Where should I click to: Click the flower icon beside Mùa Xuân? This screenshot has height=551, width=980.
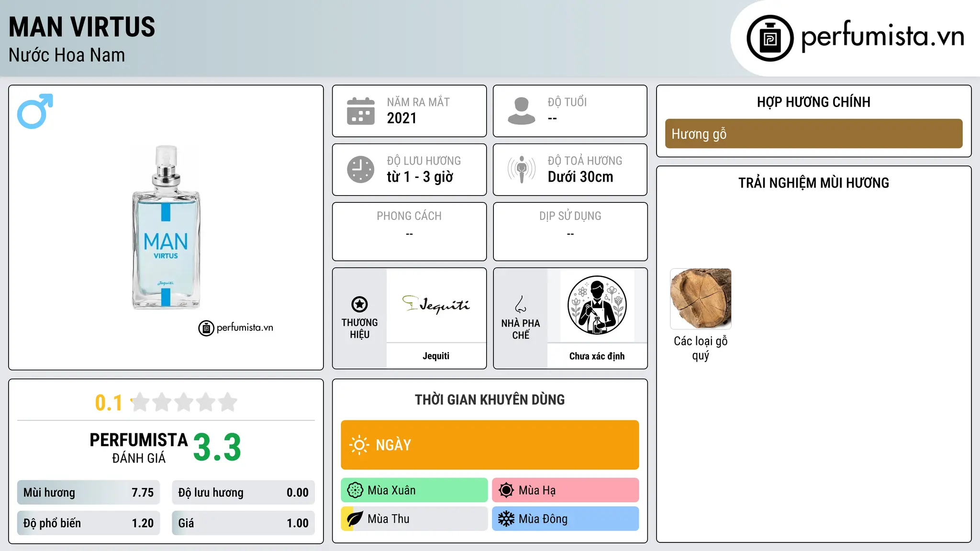pyautogui.click(x=355, y=490)
